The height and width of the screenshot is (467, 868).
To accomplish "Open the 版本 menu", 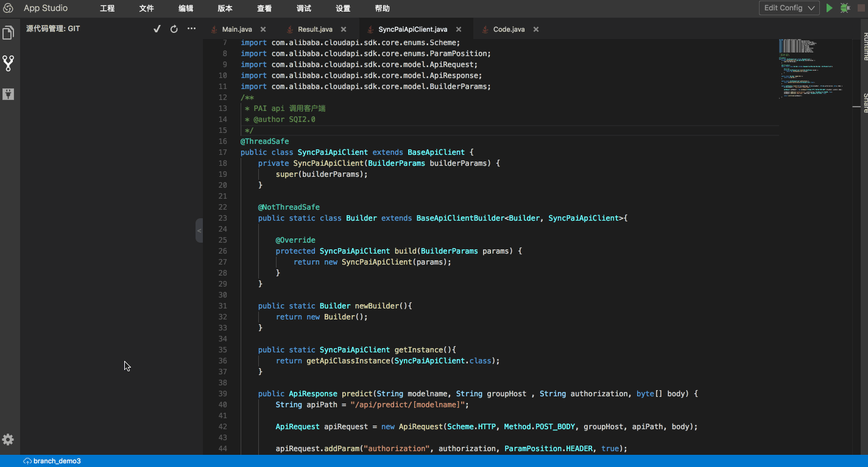I will pos(225,9).
